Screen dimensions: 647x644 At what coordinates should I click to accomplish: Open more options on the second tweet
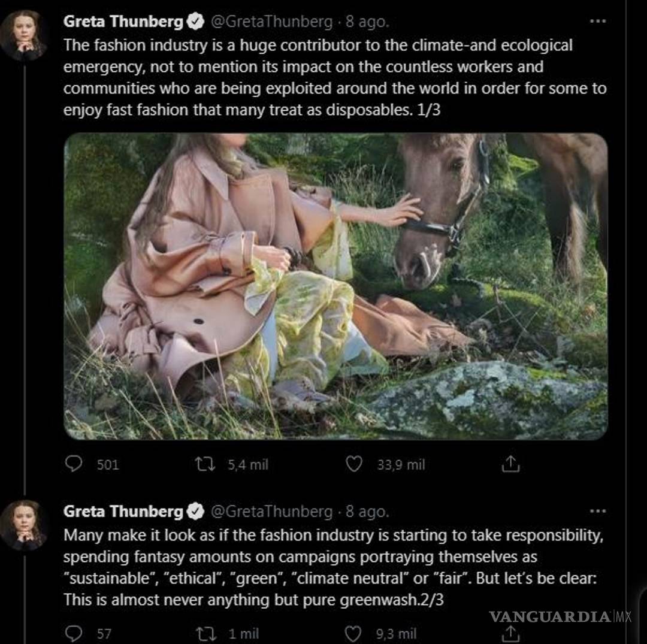(597, 511)
